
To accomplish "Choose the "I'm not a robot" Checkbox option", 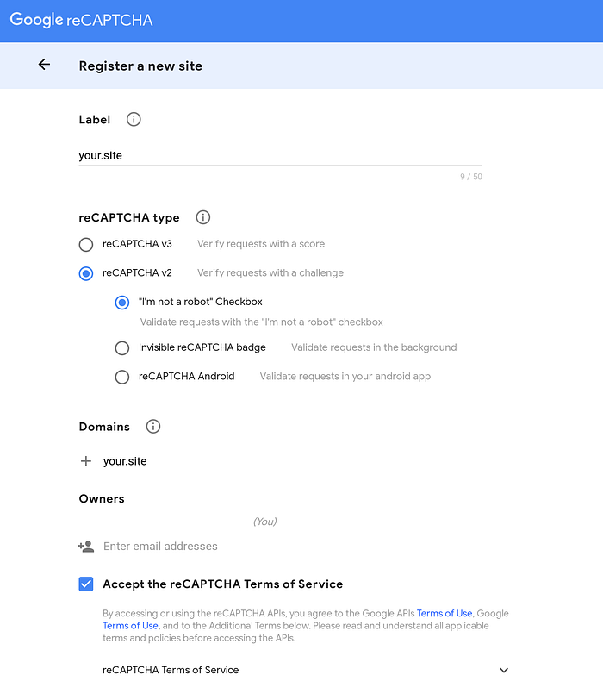I will (x=122, y=303).
